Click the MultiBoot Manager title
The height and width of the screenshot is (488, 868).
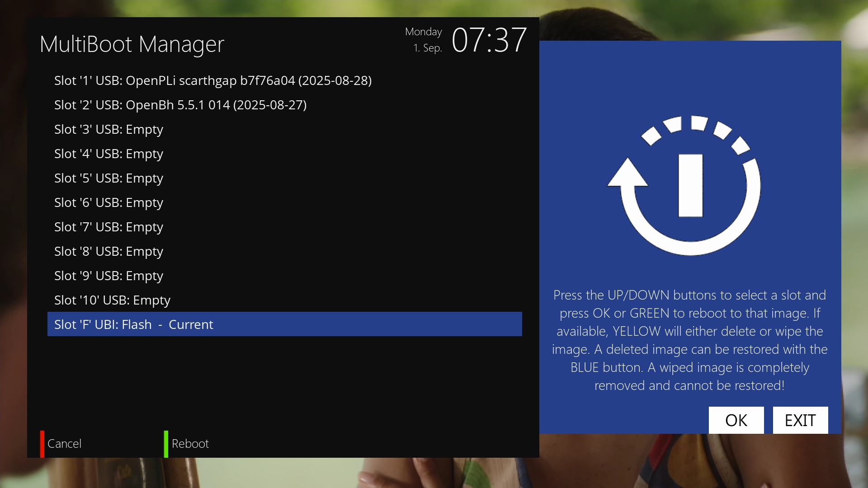point(132,44)
